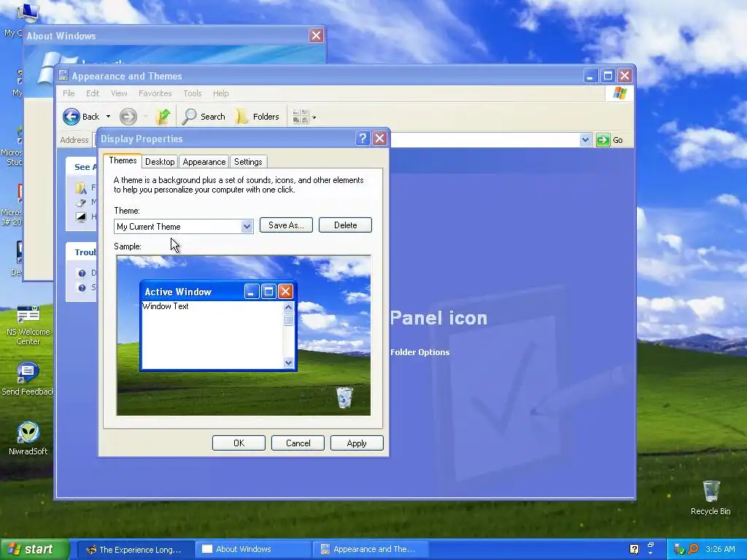Open the NiwradSoft alien desktop icon
Image resolution: width=747 pixels, height=560 pixels.
tap(28, 438)
